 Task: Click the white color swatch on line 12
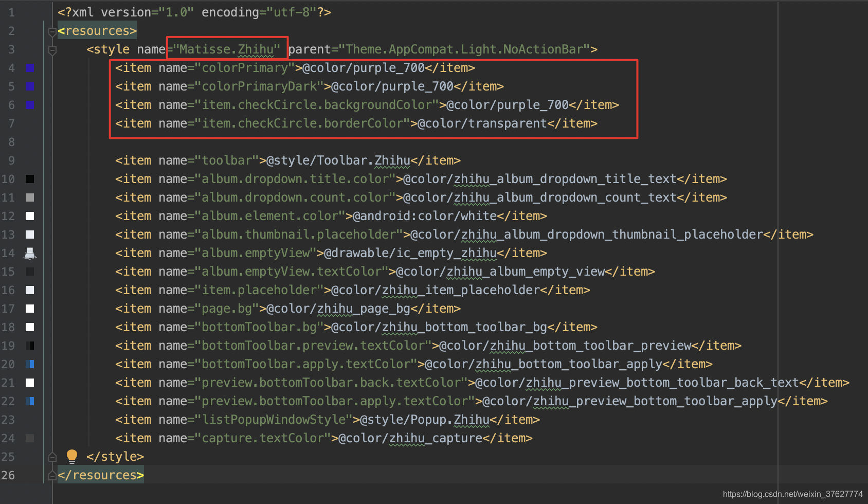[30, 216]
